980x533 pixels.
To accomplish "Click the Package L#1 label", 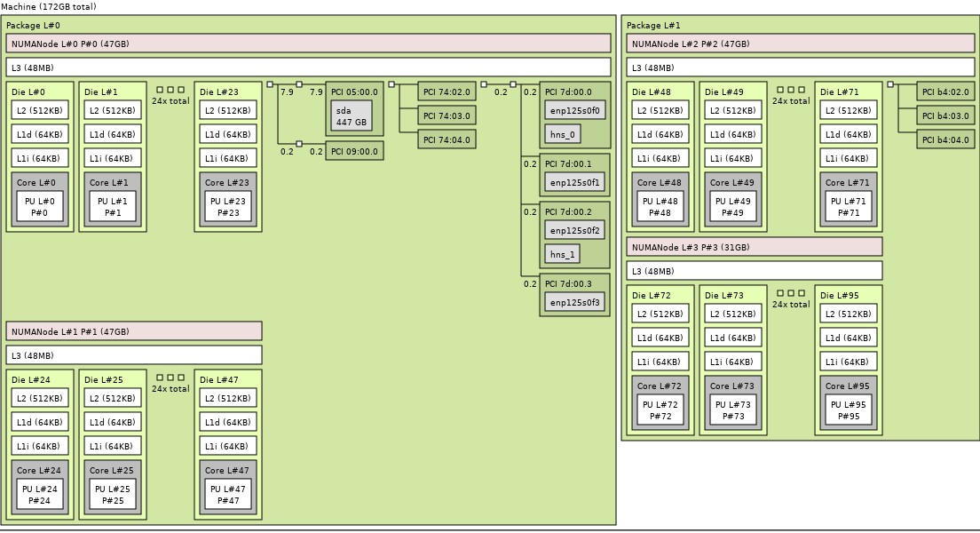I will point(653,26).
